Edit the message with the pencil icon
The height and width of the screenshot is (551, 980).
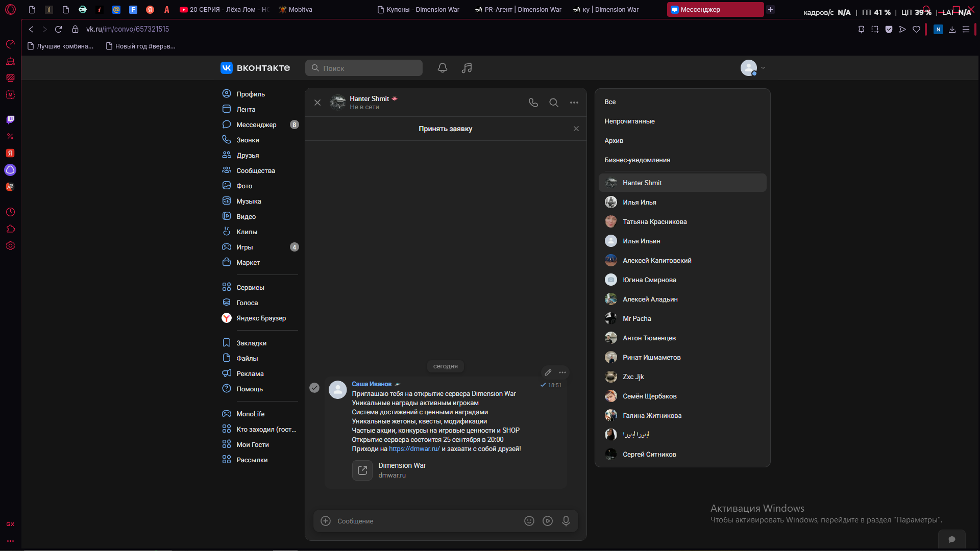[548, 372]
